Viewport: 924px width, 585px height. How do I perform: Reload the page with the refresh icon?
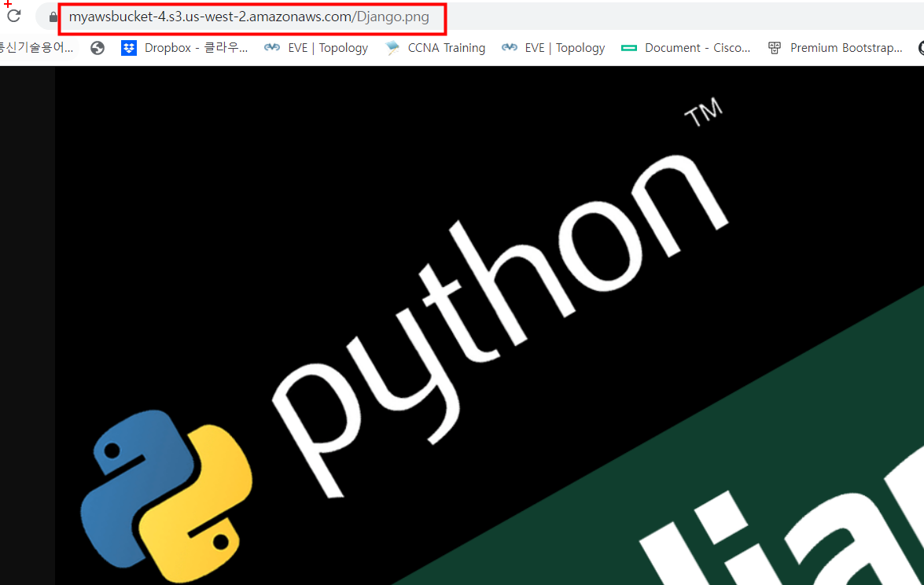click(13, 16)
